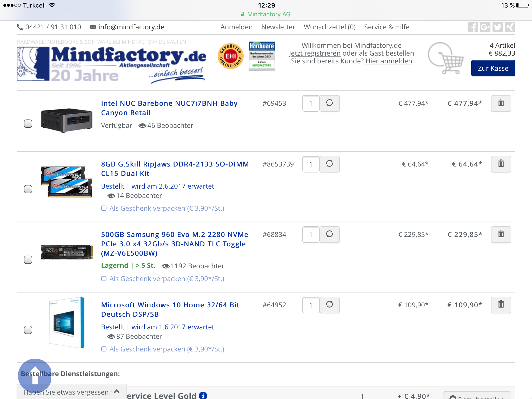
Task: Open Mindfactory Facebook page icon
Action: pyautogui.click(x=473, y=27)
